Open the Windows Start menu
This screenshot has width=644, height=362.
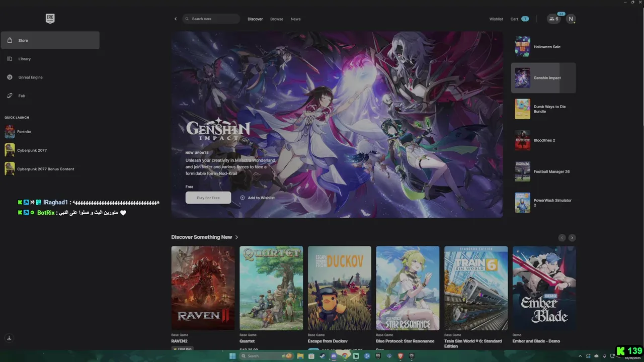coord(232,356)
